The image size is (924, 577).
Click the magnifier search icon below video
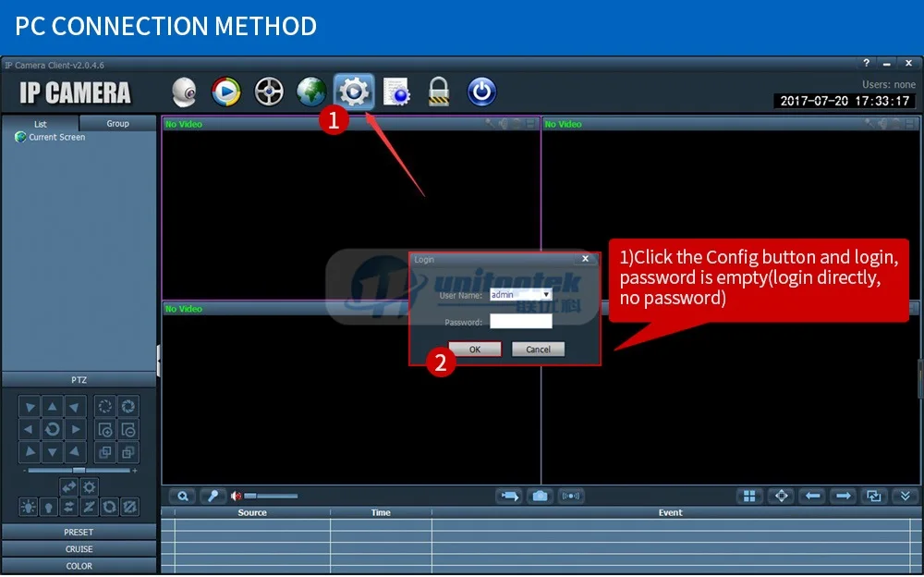click(183, 497)
